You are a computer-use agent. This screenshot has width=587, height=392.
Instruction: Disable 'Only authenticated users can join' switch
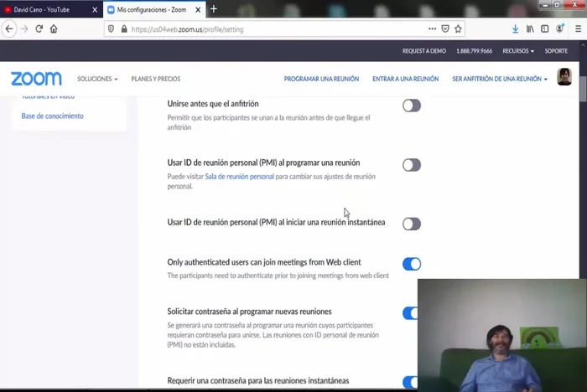pos(411,264)
